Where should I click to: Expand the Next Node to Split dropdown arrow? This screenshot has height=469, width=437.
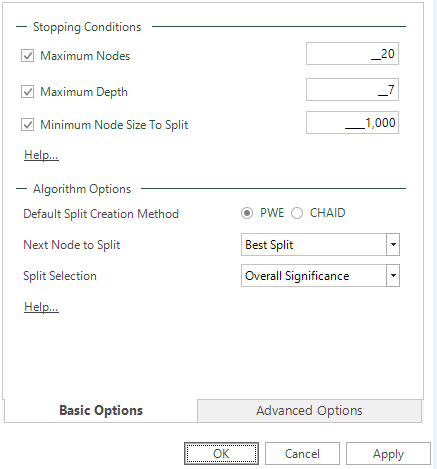(393, 245)
